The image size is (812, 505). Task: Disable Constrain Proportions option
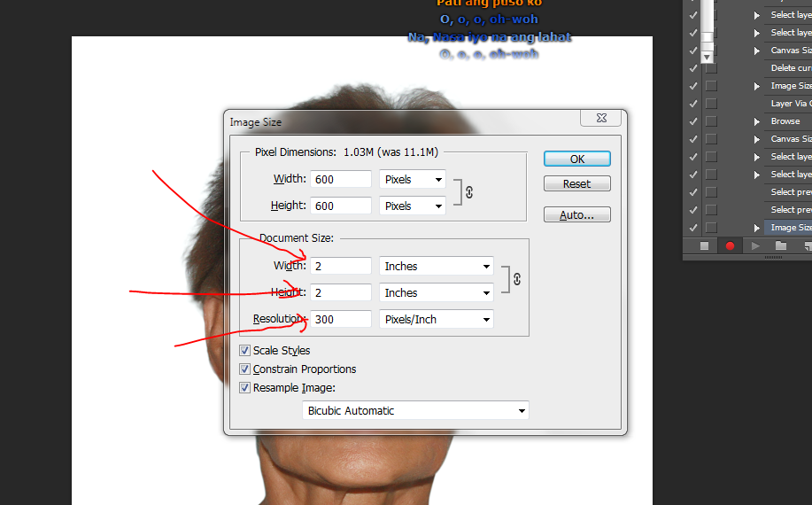[x=245, y=369]
